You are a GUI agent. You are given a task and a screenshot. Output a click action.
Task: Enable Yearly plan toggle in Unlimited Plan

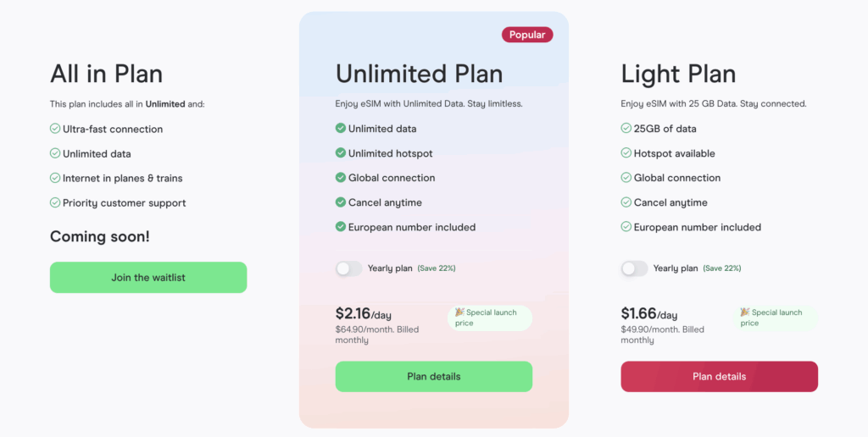click(348, 268)
